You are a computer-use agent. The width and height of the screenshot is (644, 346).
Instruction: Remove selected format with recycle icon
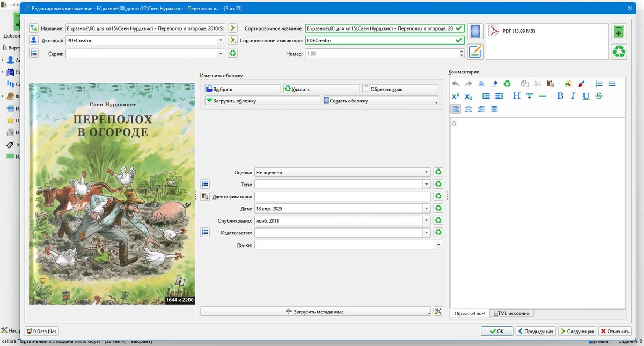click(619, 51)
